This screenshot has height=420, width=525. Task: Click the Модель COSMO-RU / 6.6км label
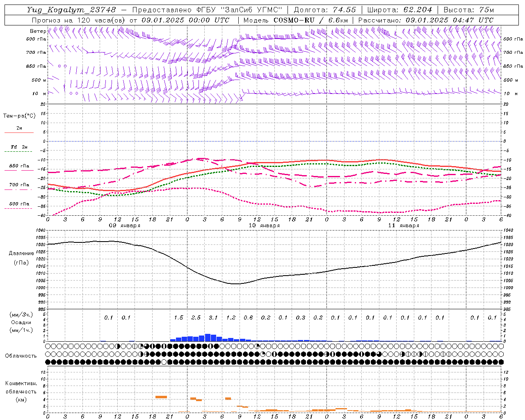point(296,20)
